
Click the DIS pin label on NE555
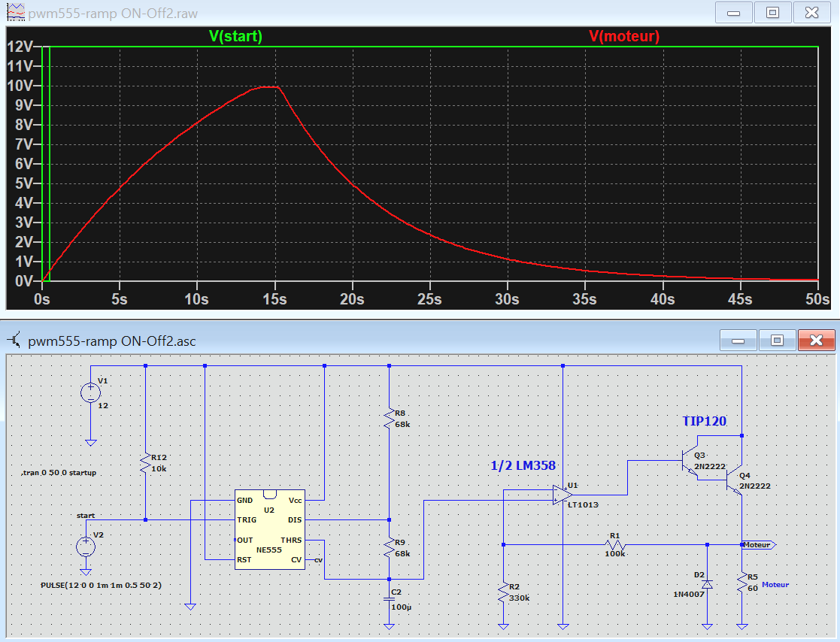(x=295, y=519)
